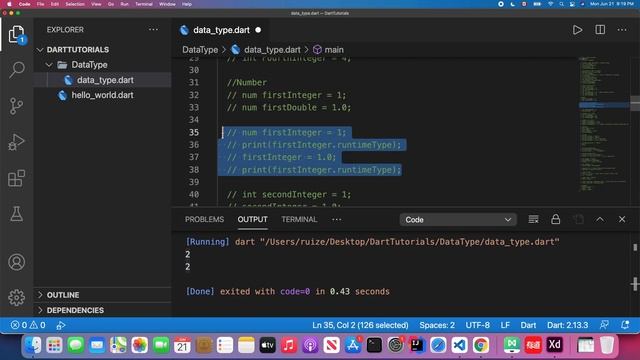Open data_type.dart breadcrumb dropdown
Screen dimensions: 640x360
[266, 50]
